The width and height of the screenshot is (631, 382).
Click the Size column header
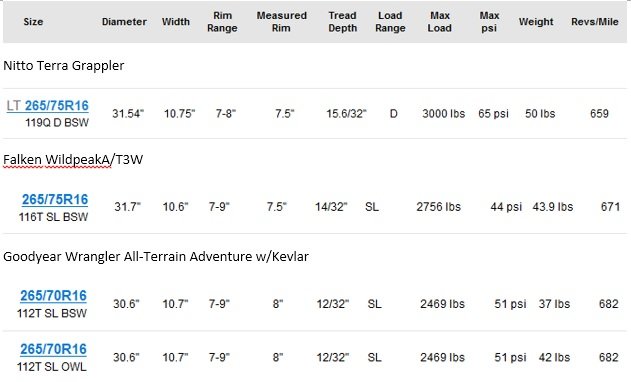pos(33,22)
